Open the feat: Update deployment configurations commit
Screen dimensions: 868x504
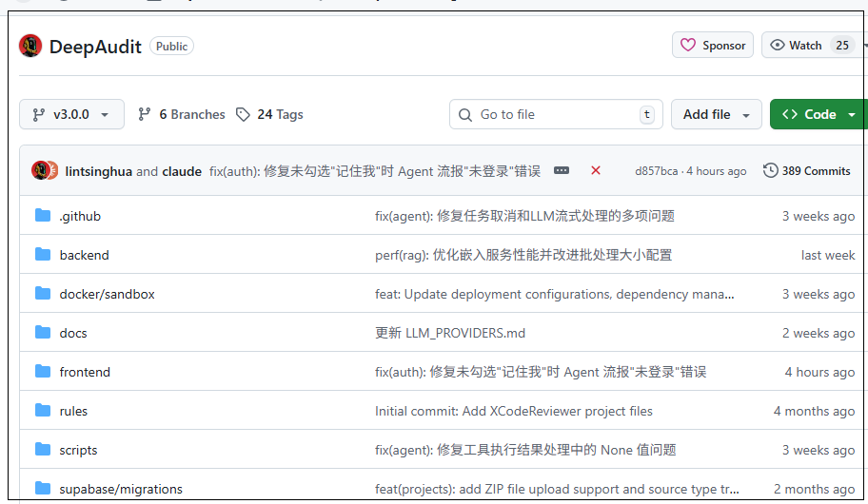[x=555, y=295]
